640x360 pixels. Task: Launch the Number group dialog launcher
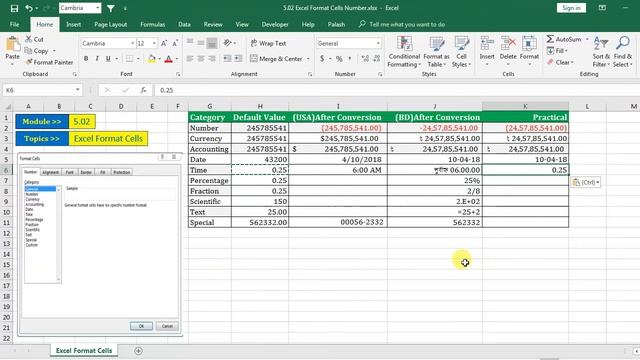click(x=380, y=74)
